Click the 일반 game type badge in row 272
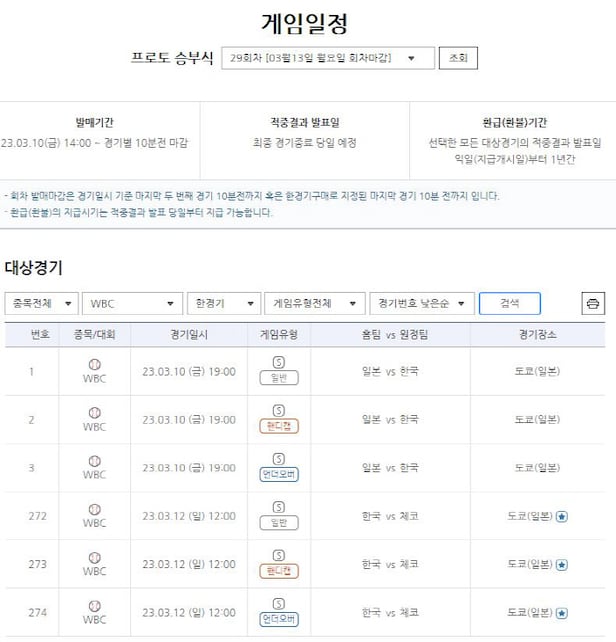 [x=278, y=522]
